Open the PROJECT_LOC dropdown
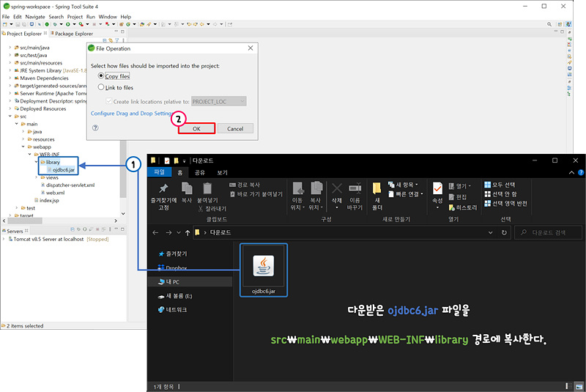Viewport: 586px width, 392px height. tap(218, 101)
